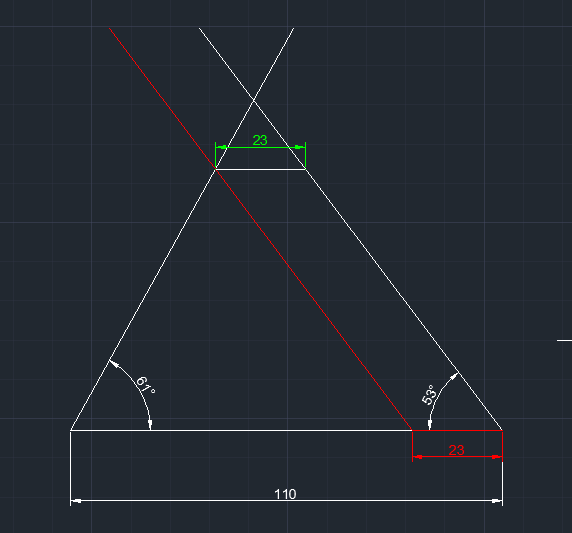Viewport: 572px width, 533px height.
Task: Select the 110 dimension's right arrowhead
Action: point(496,501)
